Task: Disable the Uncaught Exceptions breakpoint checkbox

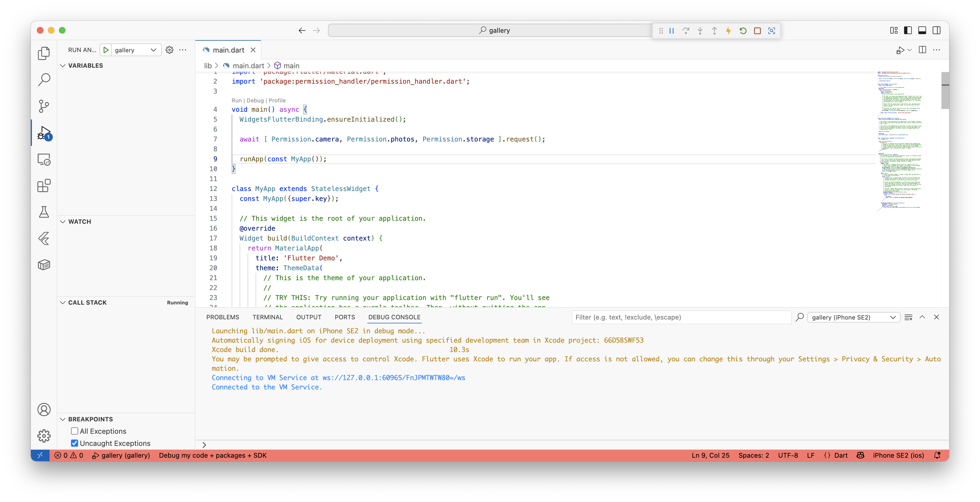Action: tap(75, 443)
